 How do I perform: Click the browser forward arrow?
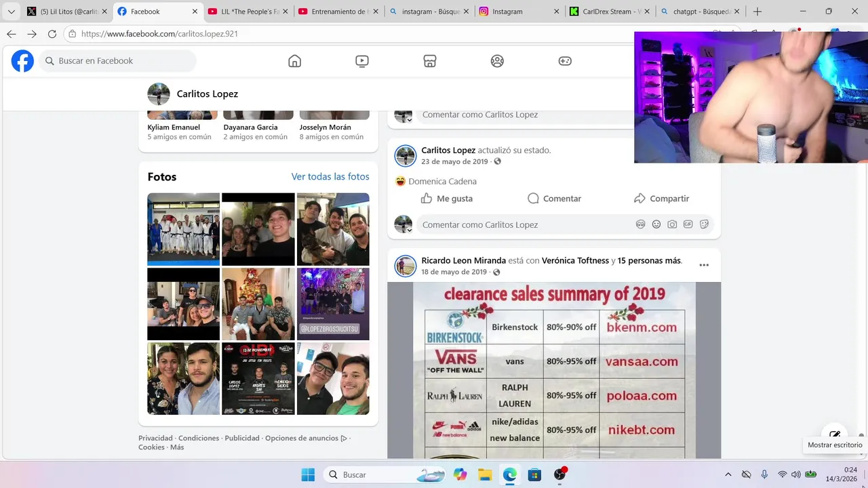[32, 34]
